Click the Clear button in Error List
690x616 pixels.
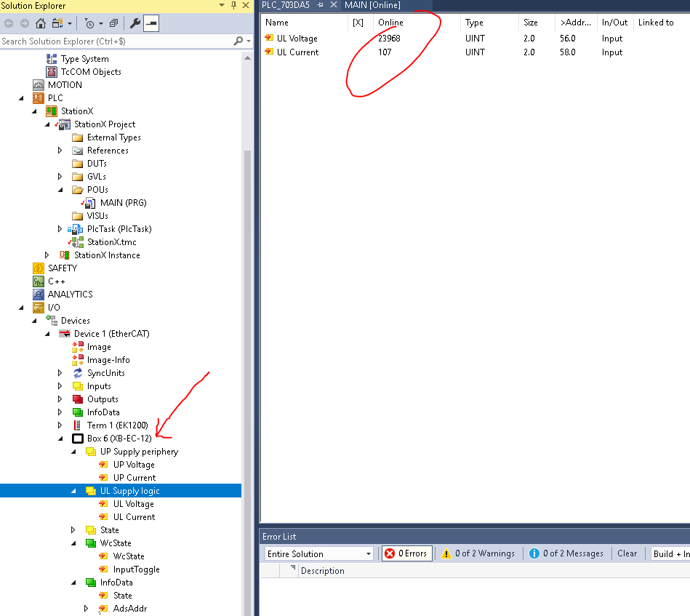[x=627, y=553]
